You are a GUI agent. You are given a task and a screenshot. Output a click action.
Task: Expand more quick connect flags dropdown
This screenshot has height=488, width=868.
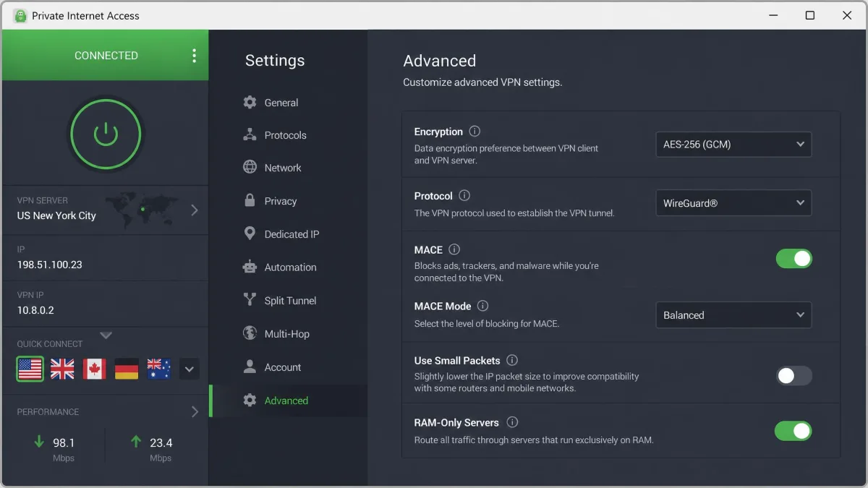189,369
